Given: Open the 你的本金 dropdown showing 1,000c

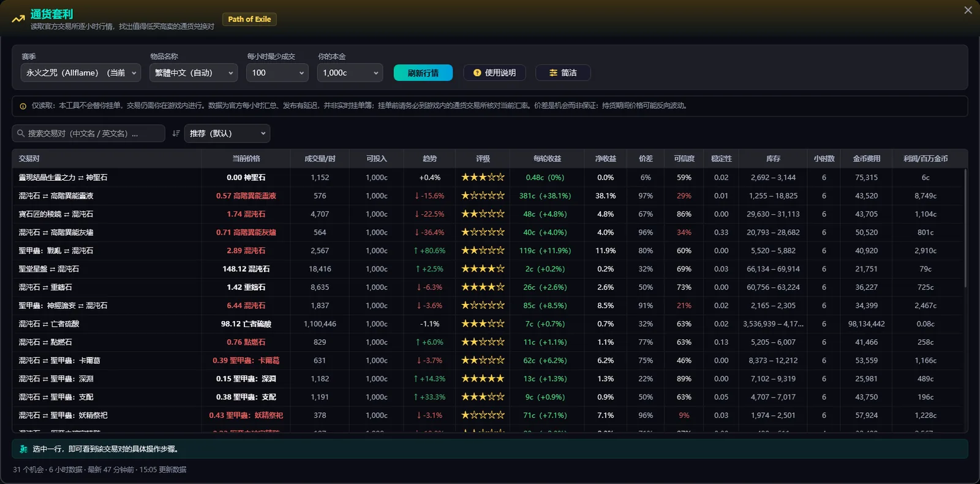Looking at the screenshot, I should pyautogui.click(x=350, y=73).
